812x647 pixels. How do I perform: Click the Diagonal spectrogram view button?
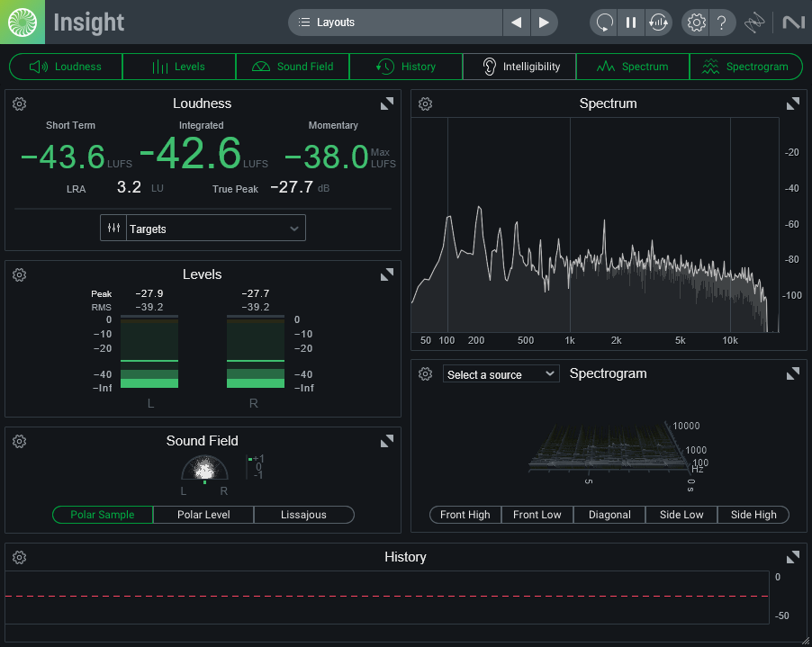pos(609,515)
